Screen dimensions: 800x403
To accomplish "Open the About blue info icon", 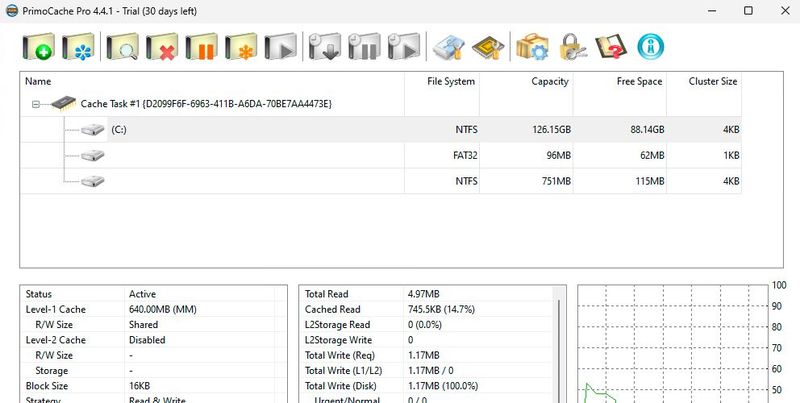I will click(651, 47).
